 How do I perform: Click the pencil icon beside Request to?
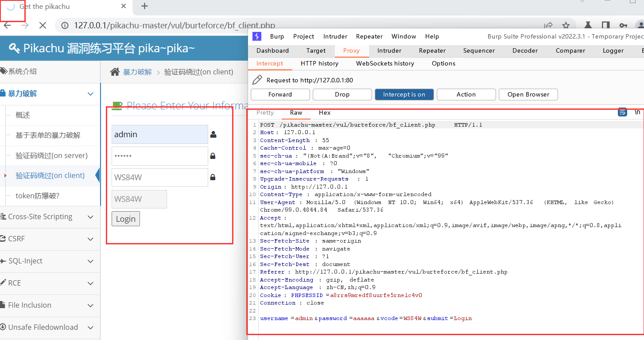tap(257, 80)
